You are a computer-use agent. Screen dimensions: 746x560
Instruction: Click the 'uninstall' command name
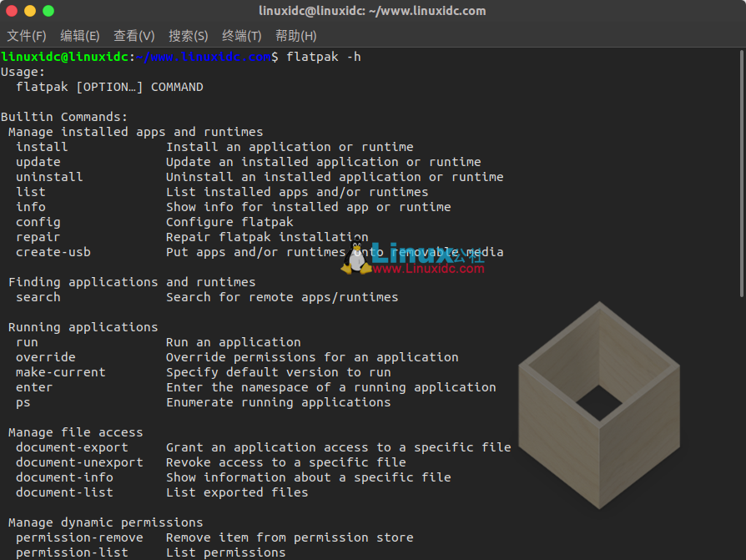coord(49,177)
